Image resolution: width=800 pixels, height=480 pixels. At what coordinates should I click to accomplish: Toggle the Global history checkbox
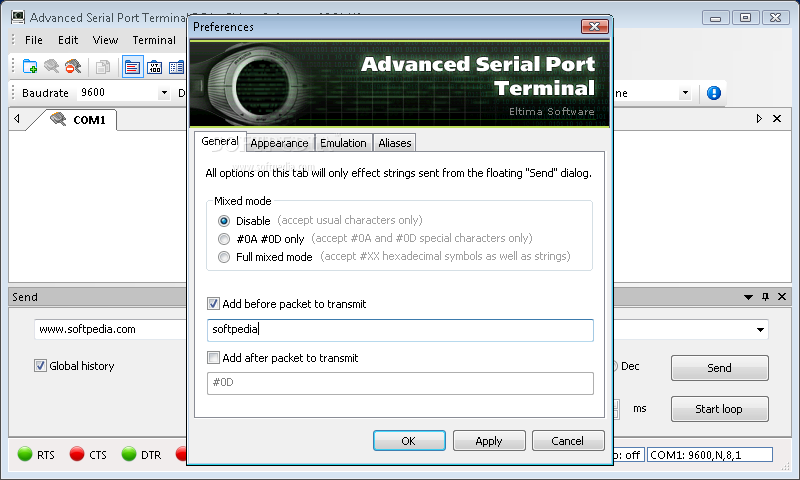coord(40,366)
